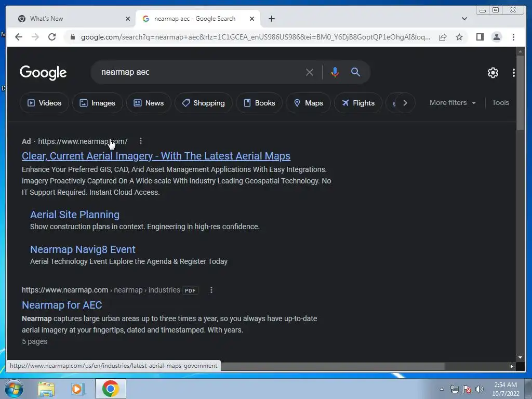Expand the More filters dropdown
The height and width of the screenshot is (399, 532).
coord(453,102)
